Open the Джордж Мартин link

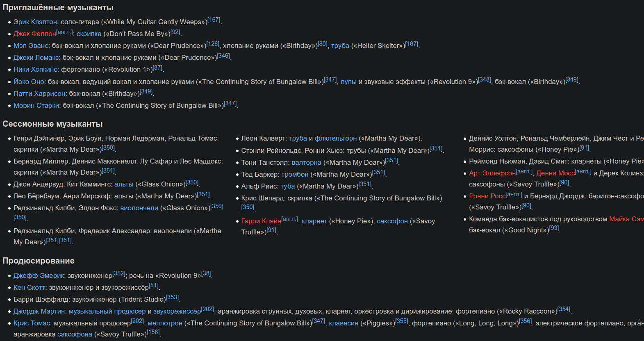coord(39,311)
